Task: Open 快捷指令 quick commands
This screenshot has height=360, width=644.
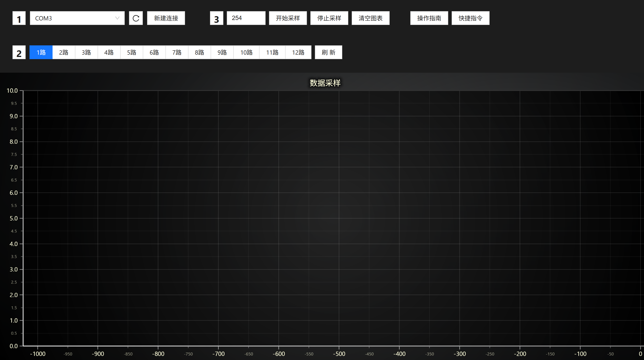Action: point(470,18)
